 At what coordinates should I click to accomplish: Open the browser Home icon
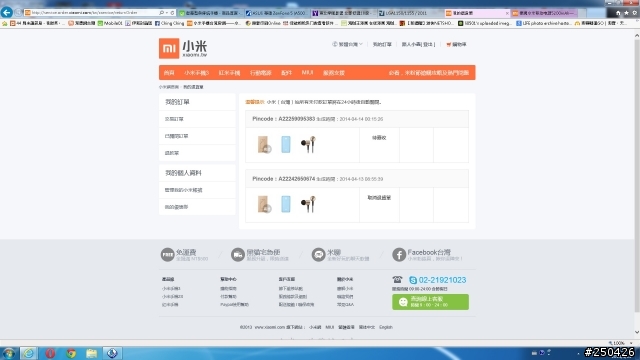coord(618,13)
